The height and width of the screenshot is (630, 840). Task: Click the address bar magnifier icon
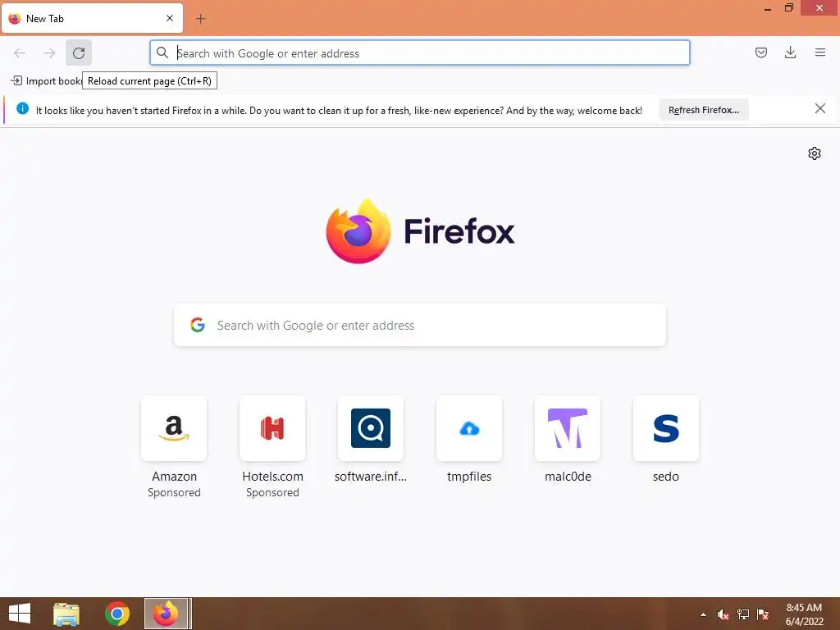pyautogui.click(x=162, y=52)
